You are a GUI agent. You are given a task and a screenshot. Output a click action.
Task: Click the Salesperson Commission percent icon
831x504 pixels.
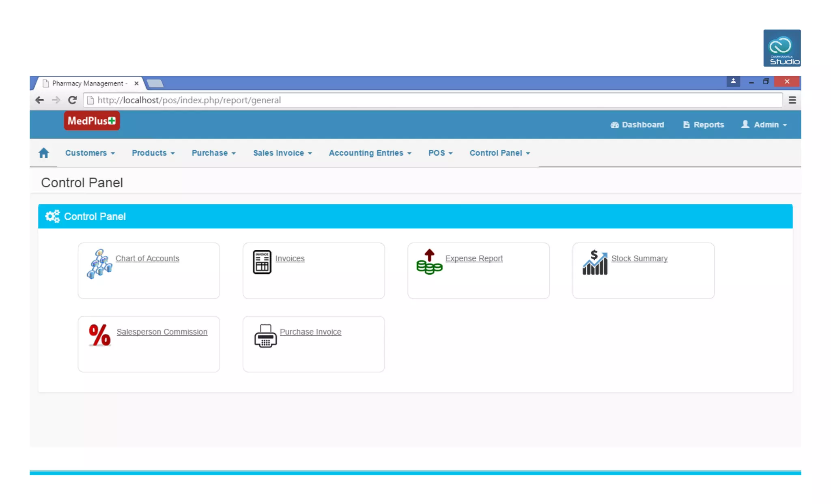click(x=99, y=335)
